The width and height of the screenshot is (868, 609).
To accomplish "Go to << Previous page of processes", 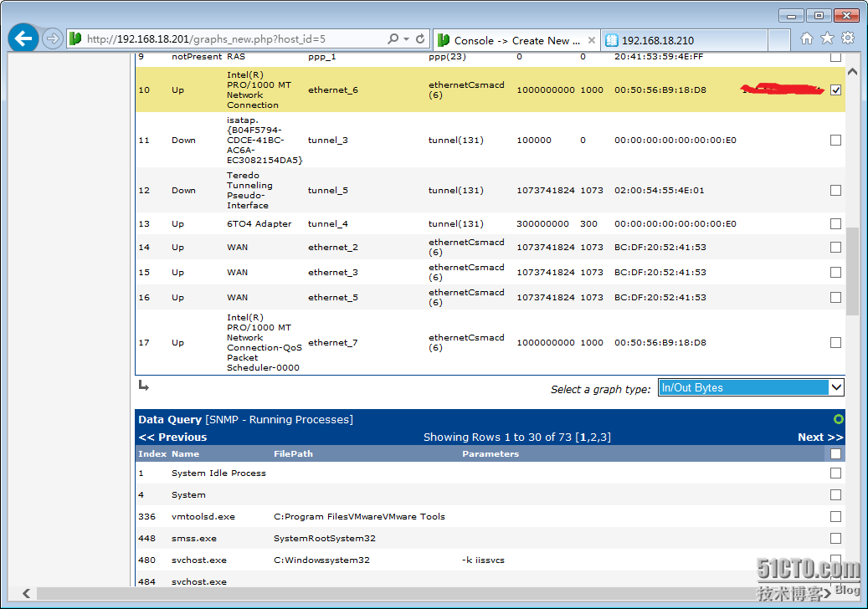I will [x=172, y=437].
